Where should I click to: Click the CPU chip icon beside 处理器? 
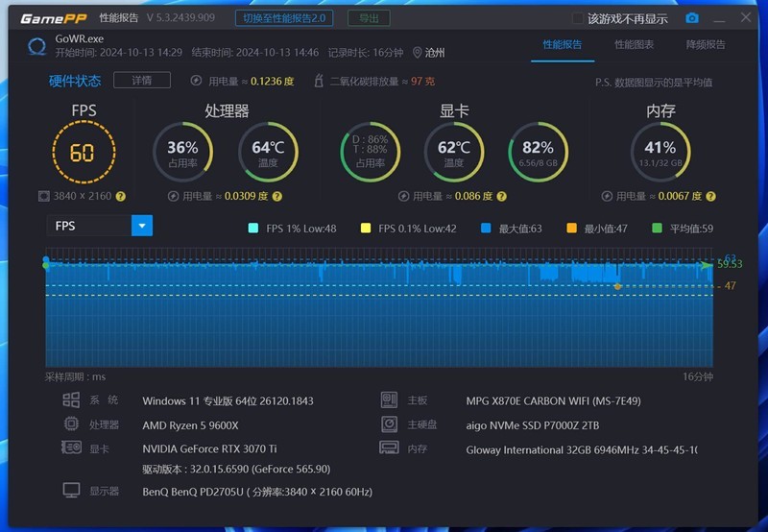(71, 423)
